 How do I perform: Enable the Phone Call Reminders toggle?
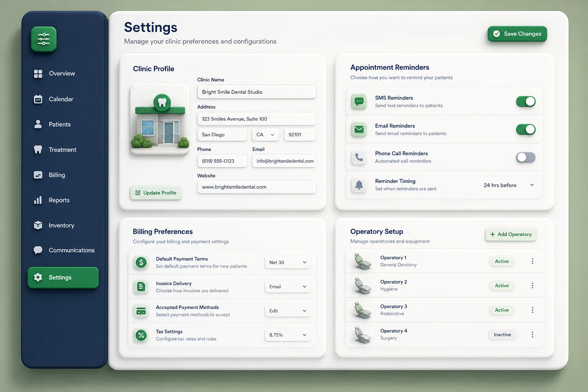pos(526,157)
